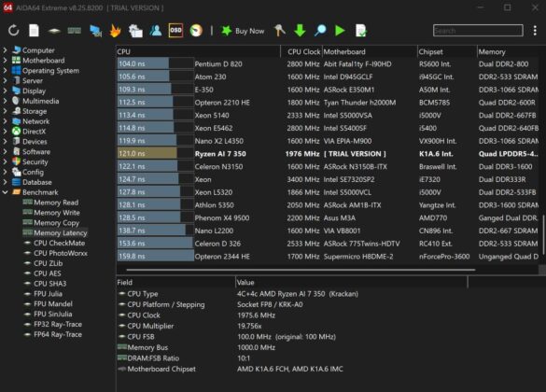Open CPU AES benchmark

click(x=48, y=273)
